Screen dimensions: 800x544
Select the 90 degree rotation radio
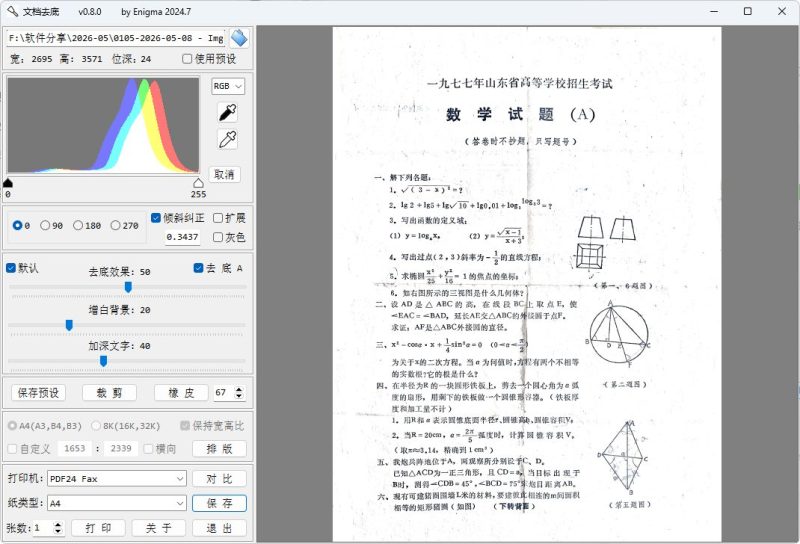coord(45,225)
